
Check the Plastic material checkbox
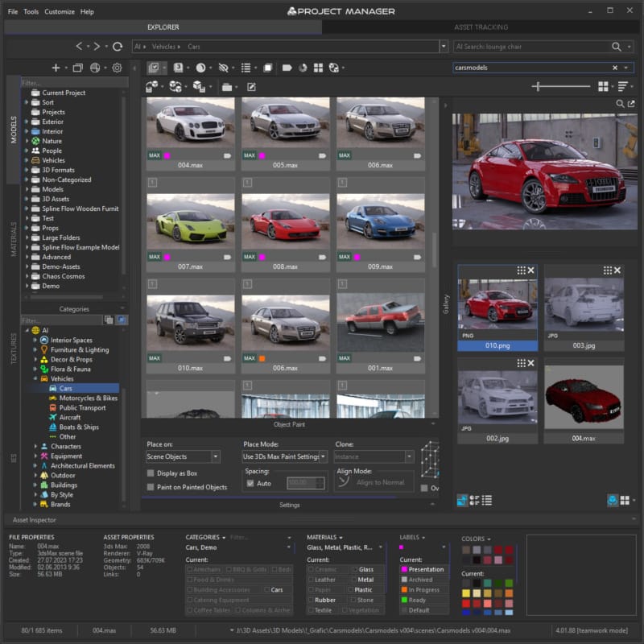pos(350,590)
